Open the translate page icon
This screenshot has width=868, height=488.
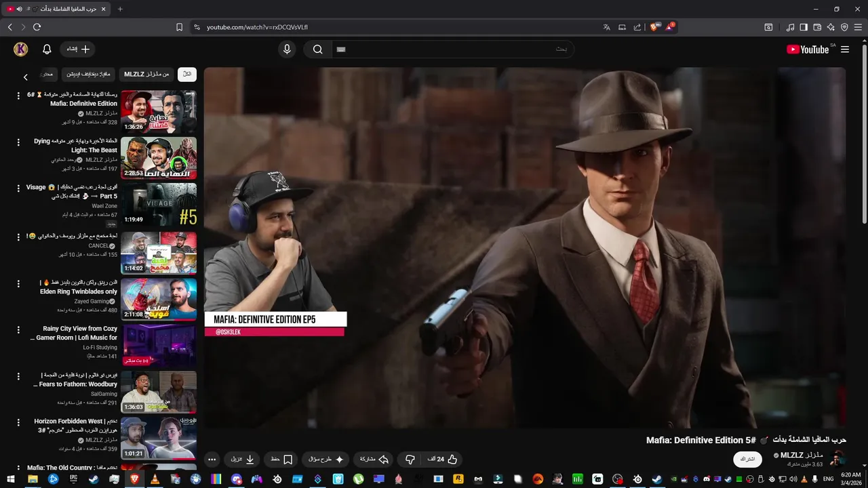pos(607,27)
